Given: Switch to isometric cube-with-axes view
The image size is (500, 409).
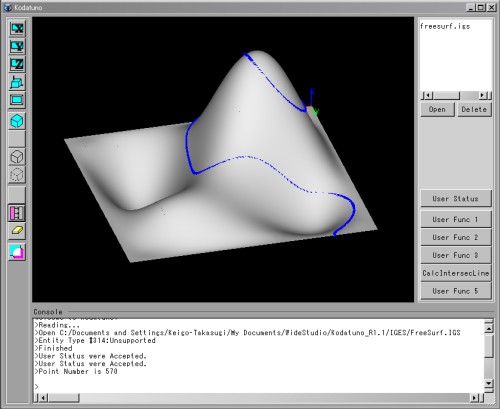Looking at the screenshot, I should coord(17,82).
